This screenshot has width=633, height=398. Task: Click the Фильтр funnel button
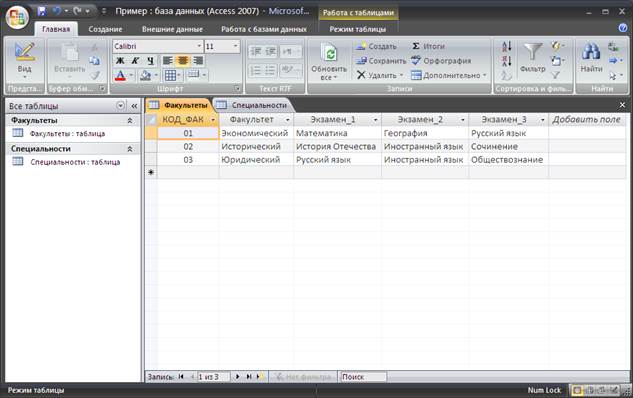533,58
